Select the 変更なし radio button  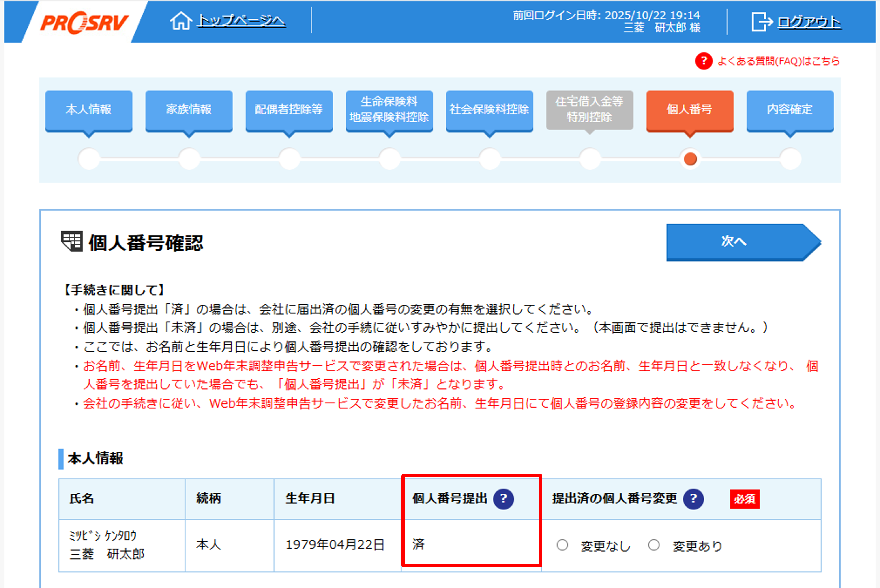(x=562, y=545)
